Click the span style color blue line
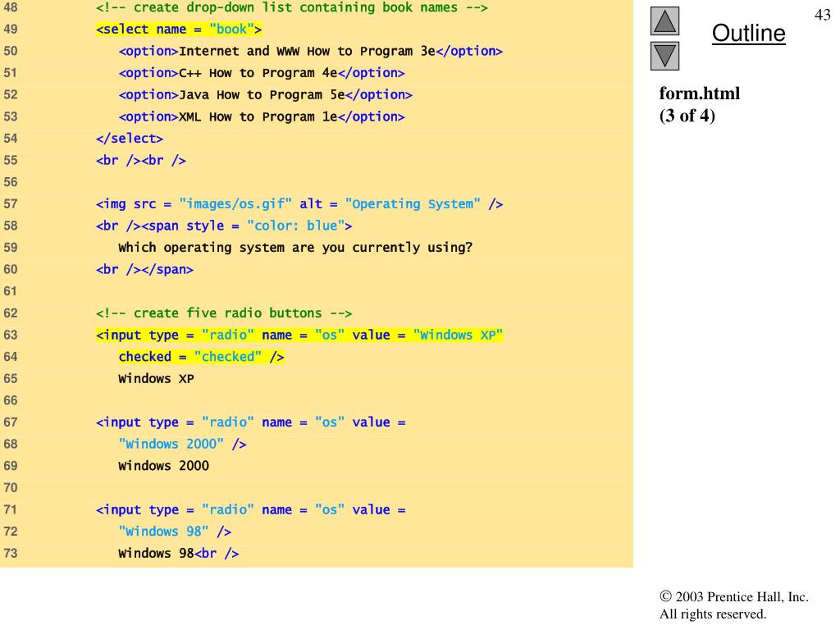The width and height of the screenshot is (840, 630). pyautogui.click(x=224, y=226)
